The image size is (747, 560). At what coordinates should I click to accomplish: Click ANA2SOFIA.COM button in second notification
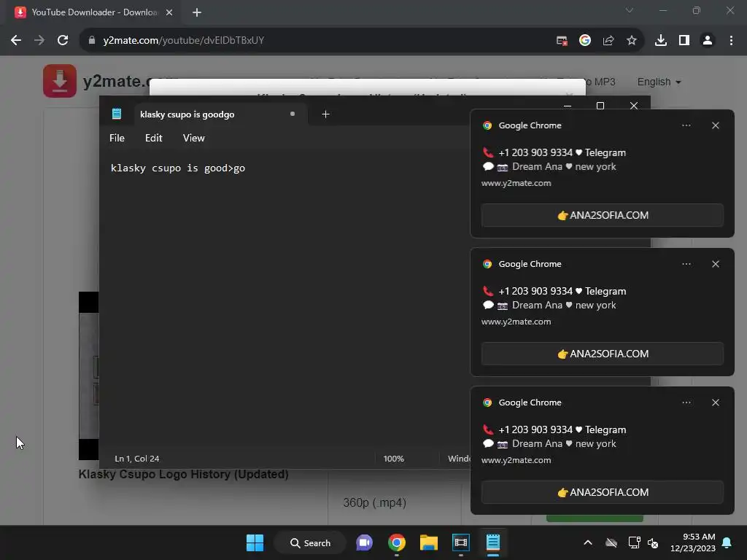[x=602, y=354]
